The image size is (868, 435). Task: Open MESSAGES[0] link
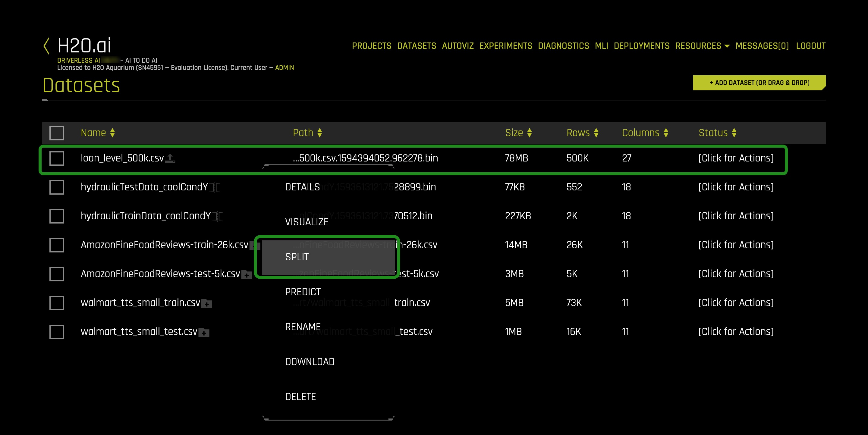[x=762, y=46]
